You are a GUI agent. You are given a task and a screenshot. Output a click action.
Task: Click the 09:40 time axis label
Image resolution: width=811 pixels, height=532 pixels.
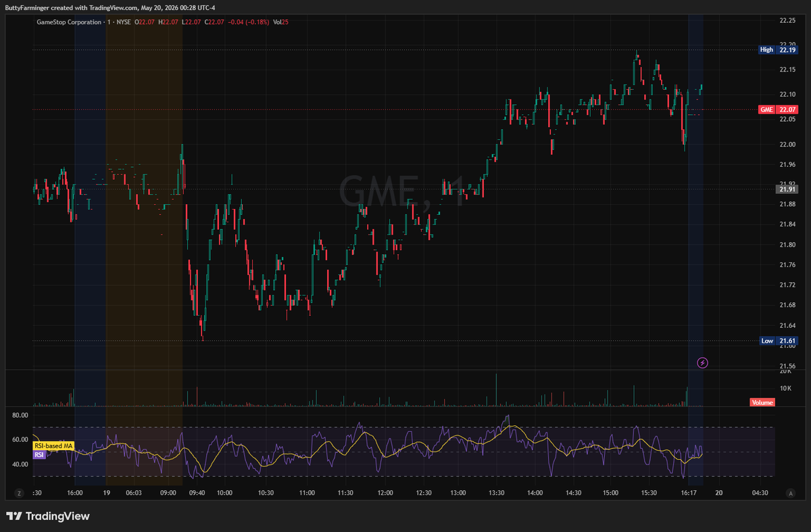(x=197, y=493)
